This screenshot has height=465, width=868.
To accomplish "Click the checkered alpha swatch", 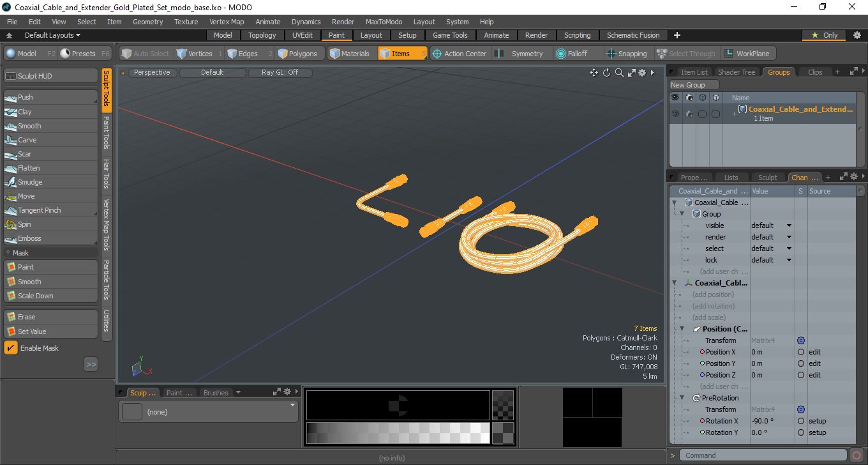I will click(503, 405).
